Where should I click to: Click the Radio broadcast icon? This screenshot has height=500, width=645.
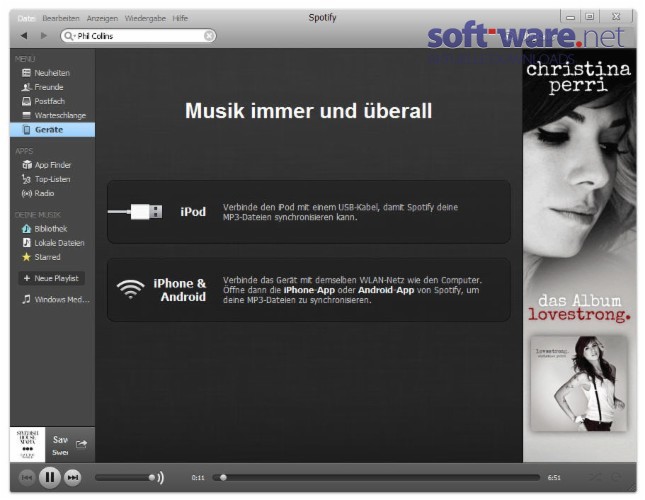[x=26, y=193]
